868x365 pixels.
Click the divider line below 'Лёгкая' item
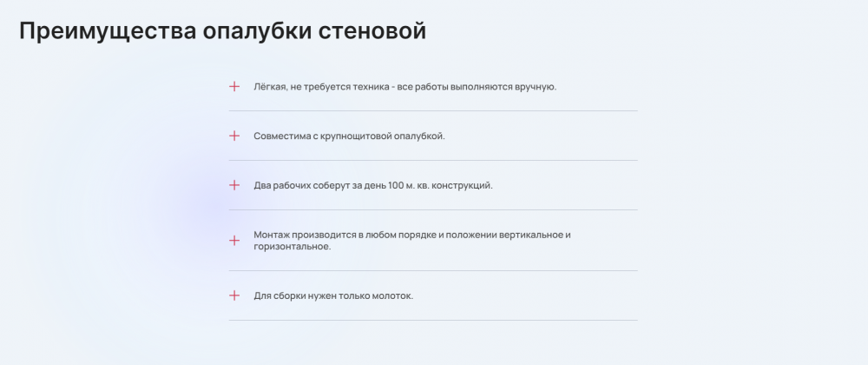tap(433, 110)
